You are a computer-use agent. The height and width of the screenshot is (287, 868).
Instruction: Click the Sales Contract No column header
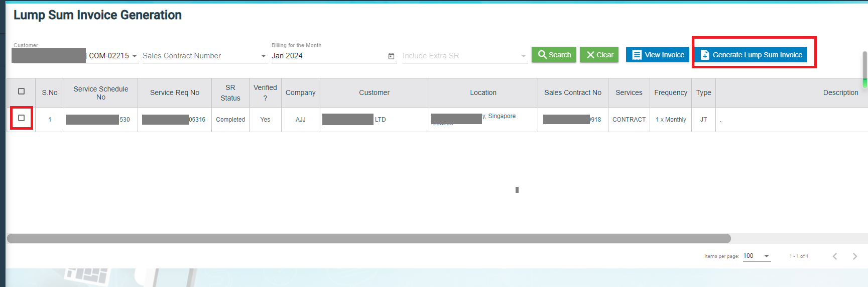point(572,93)
